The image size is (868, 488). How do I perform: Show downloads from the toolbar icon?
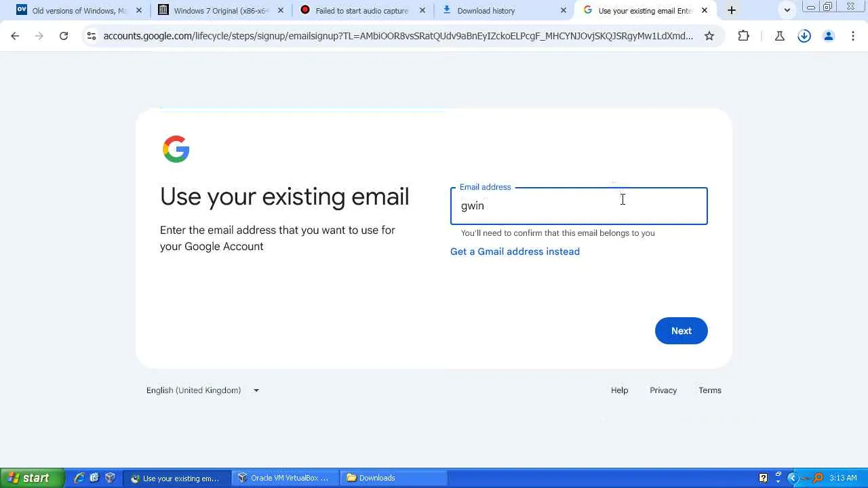point(804,36)
